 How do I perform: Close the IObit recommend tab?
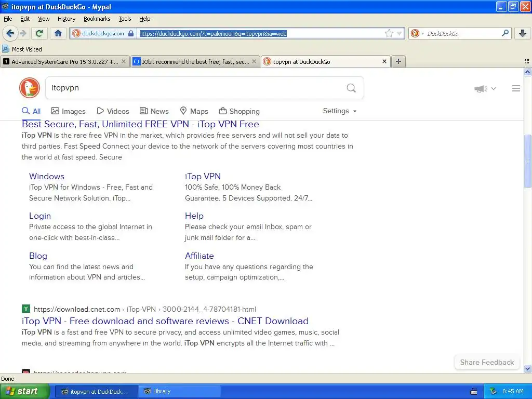click(254, 61)
